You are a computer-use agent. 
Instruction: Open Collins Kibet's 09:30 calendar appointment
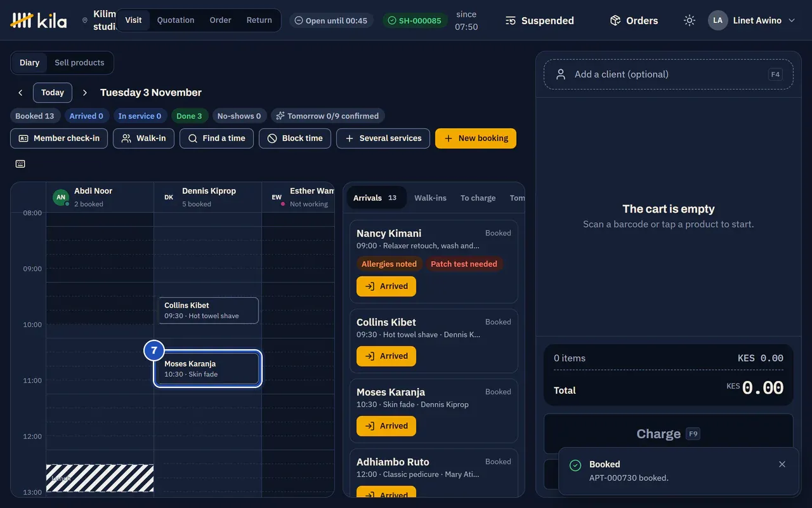209,311
